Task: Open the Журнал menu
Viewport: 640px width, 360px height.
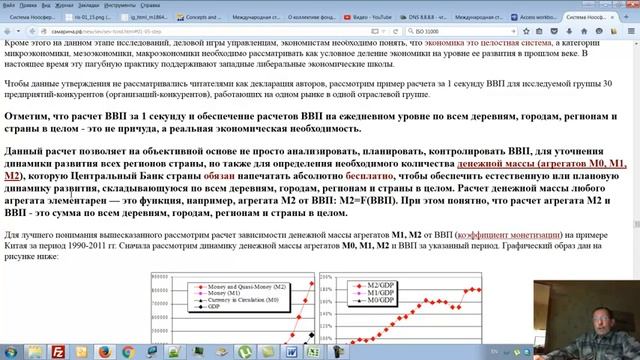Action: 64,5
